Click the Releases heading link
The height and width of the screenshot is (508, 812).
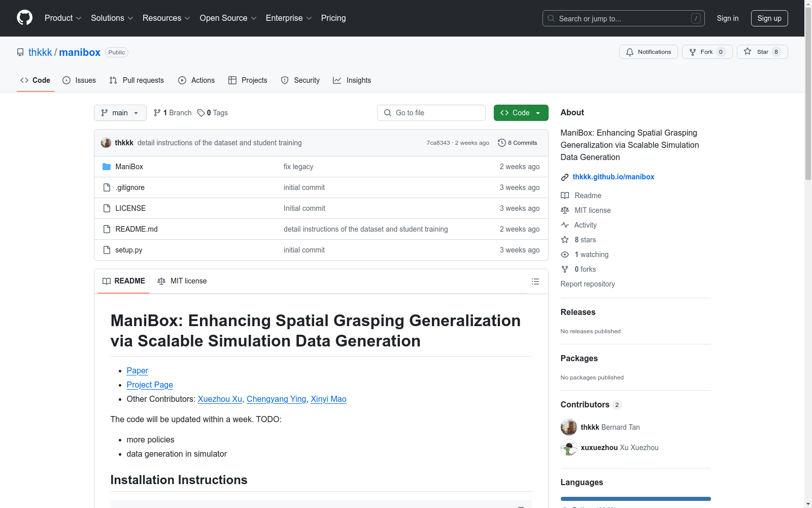(578, 312)
